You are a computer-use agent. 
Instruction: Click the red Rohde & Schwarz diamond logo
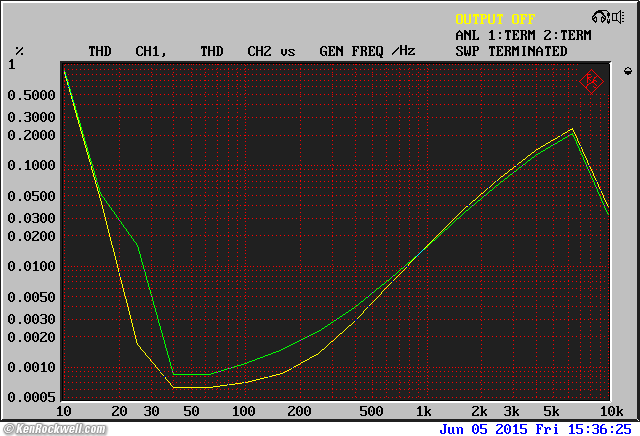592,81
